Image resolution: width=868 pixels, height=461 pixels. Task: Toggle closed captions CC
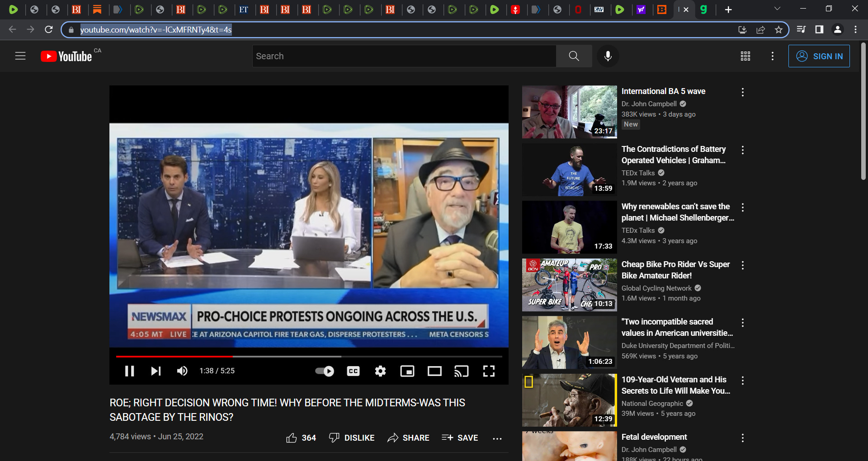pos(353,371)
